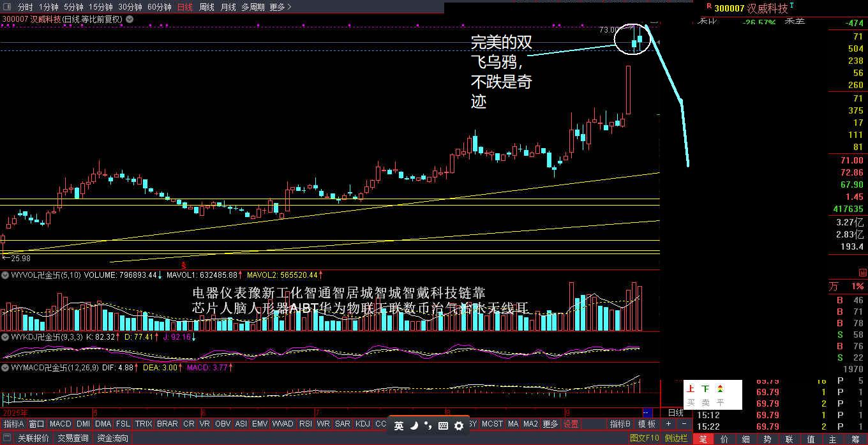Switch to 月线 monthly chart
The image size is (868, 445).
(x=228, y=7)
